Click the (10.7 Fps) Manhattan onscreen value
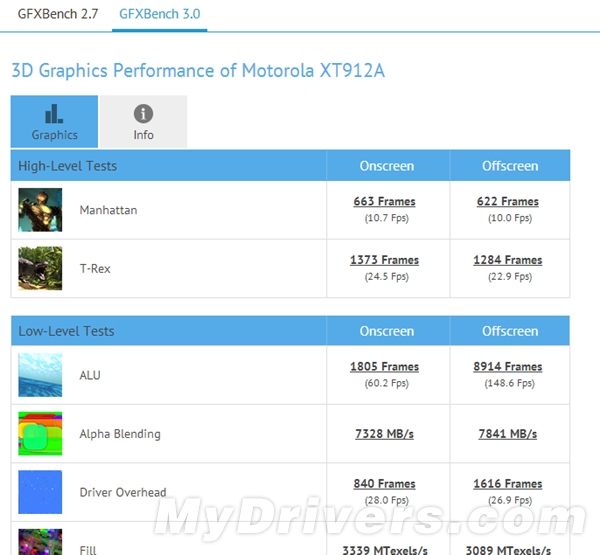This screenshot has width=600, height=555. coord(386,218)
